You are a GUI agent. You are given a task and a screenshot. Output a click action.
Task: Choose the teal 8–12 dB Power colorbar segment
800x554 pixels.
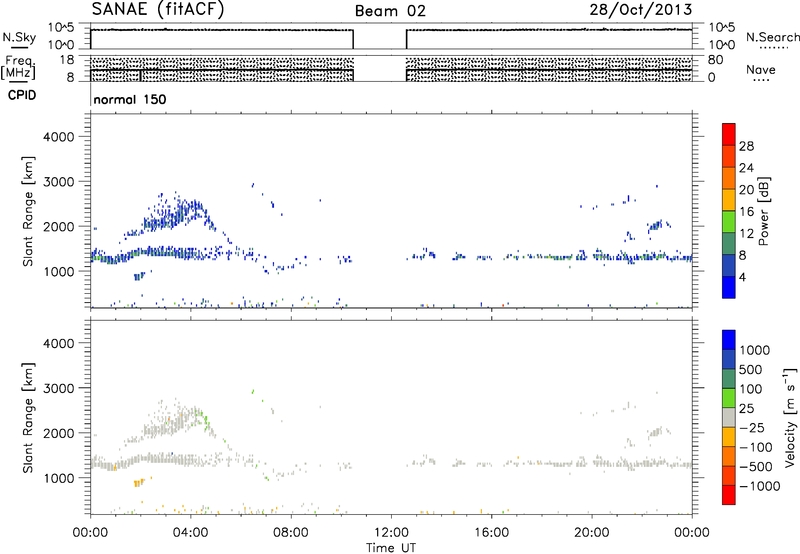[729, 243]
